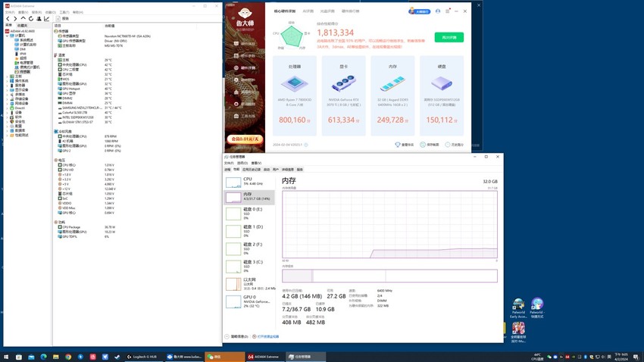Click 保存截图 in 鲁大师 footer
Image resolution: width=644 pixels, height=362 pixels.
(430, 145)
